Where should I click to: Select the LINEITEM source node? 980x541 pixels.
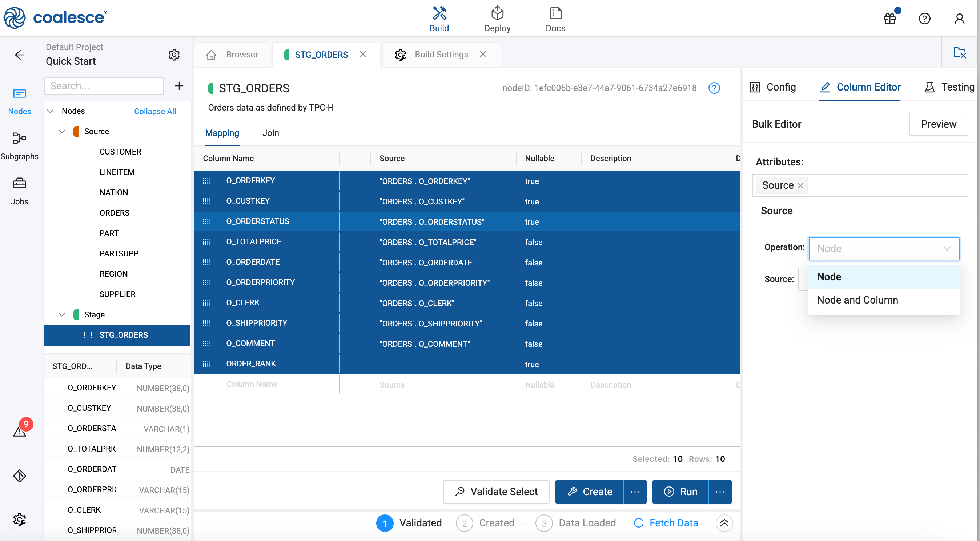(x=117, y=172)
